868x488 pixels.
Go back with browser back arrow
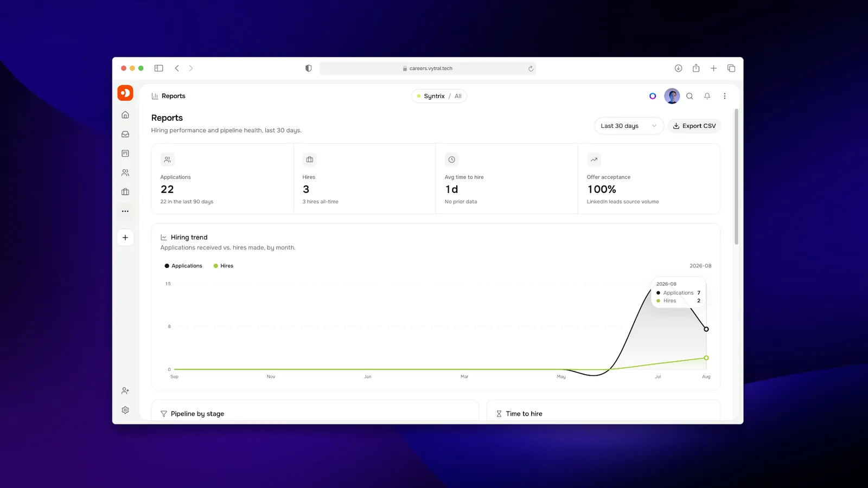(x=177, y=68)
